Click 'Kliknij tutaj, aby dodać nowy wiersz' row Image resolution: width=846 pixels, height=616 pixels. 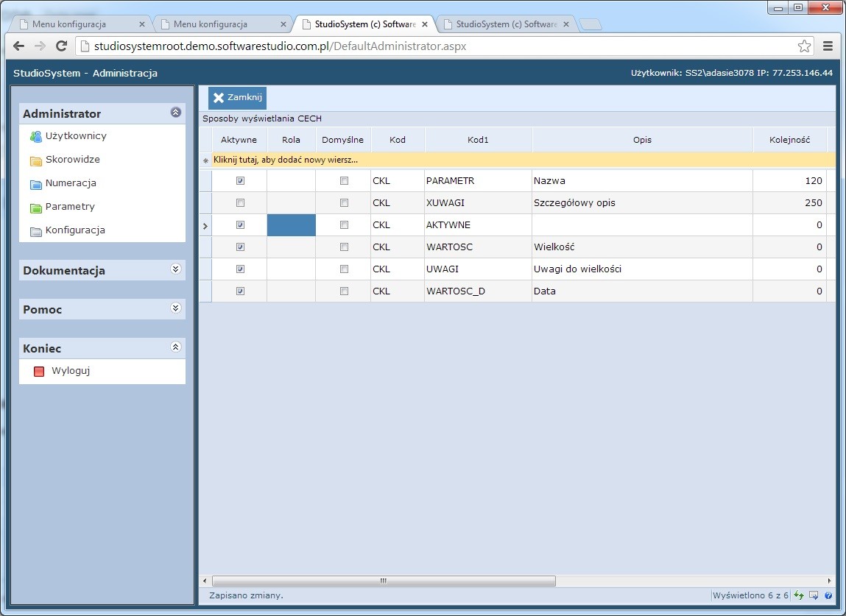[517, 160]
